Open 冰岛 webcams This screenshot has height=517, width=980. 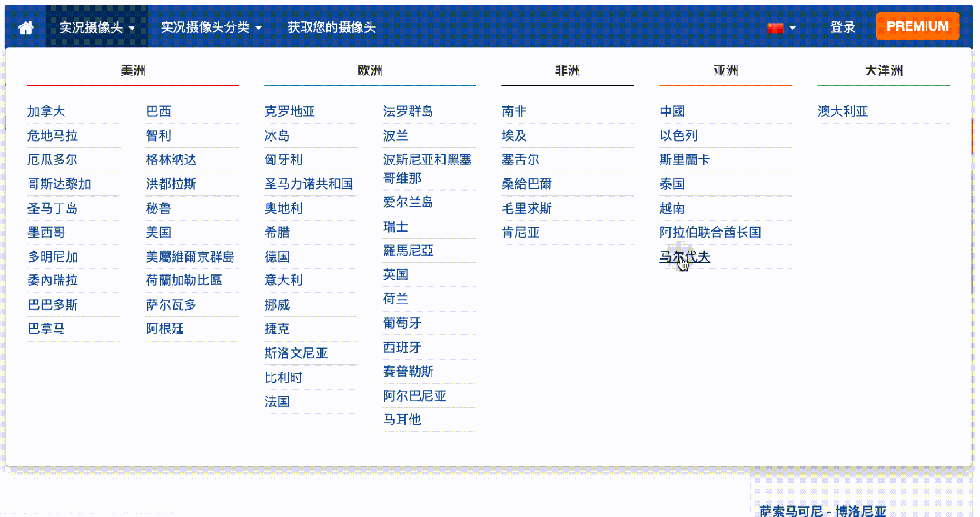[x=277, y=135]
